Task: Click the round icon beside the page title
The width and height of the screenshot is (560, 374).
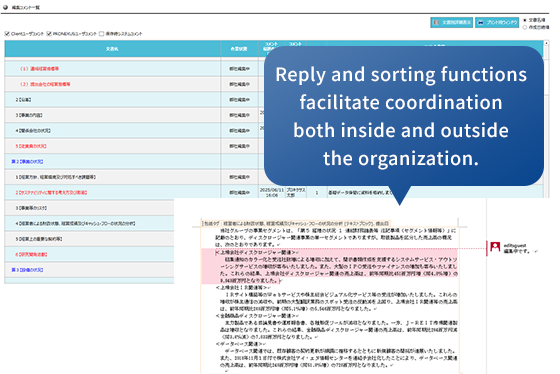Action: (5, 7)
